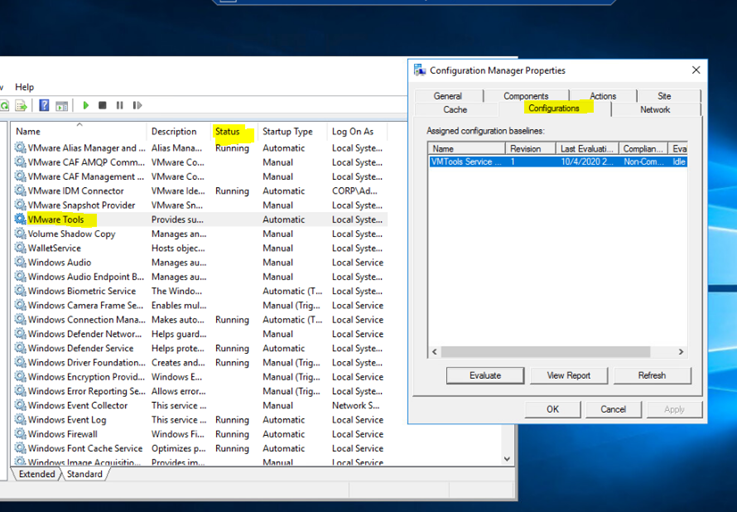The width and height of the screenshot is (737, 512).
Task: Click OK in Configuration Manager Properties
Action: pos(553,409)
